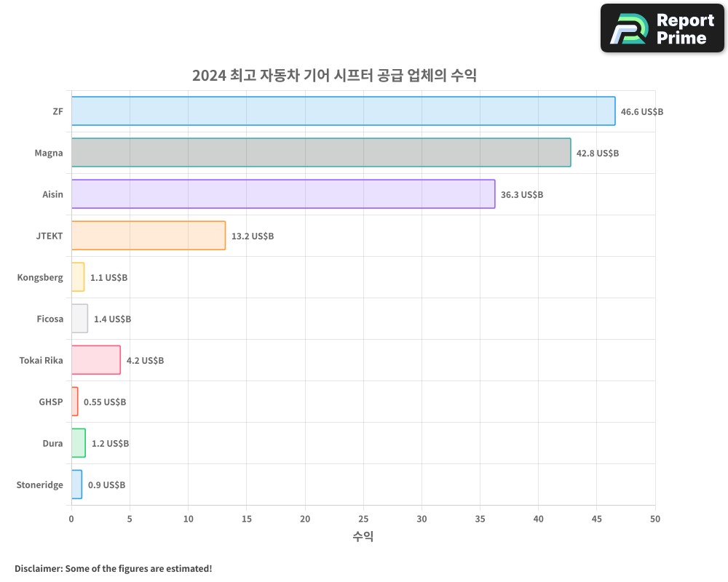Select the 36.3 US$B data label
728x582 pixels.
click(x=521, y=195)
